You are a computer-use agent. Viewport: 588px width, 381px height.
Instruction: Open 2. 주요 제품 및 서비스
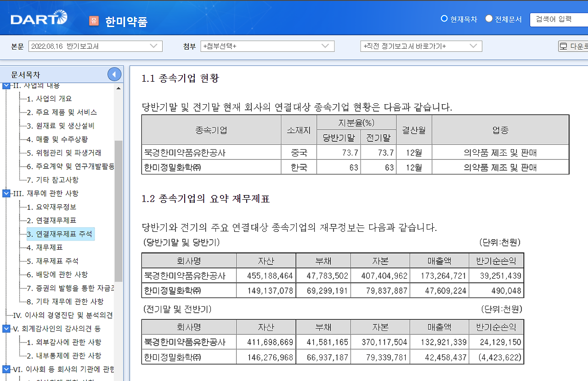coord(62,112)
